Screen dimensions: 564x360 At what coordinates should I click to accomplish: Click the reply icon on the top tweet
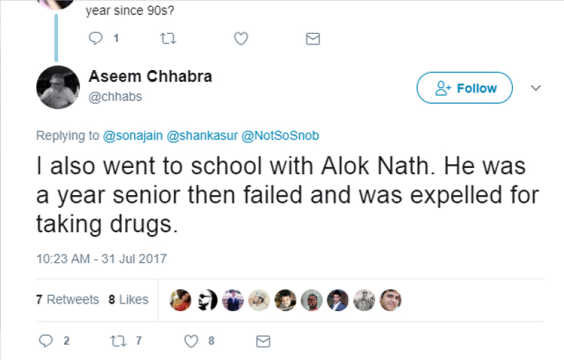coord(96,38)
